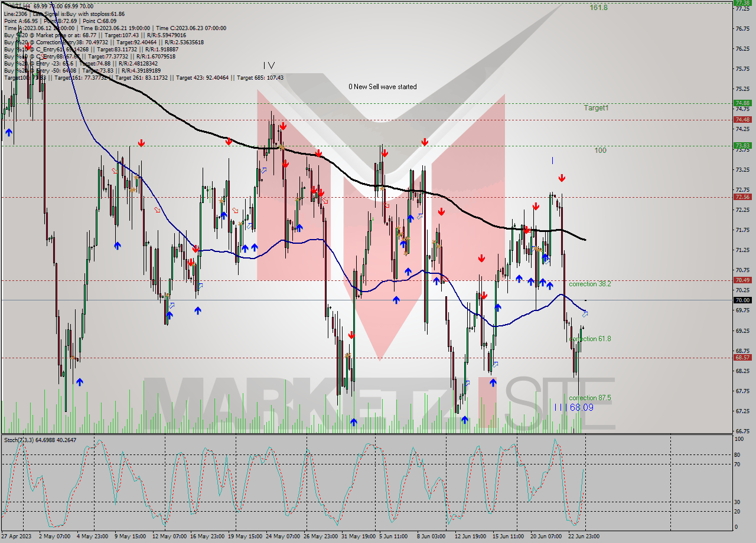Click the 71.25 price axis tick

[x=742, y=250]
